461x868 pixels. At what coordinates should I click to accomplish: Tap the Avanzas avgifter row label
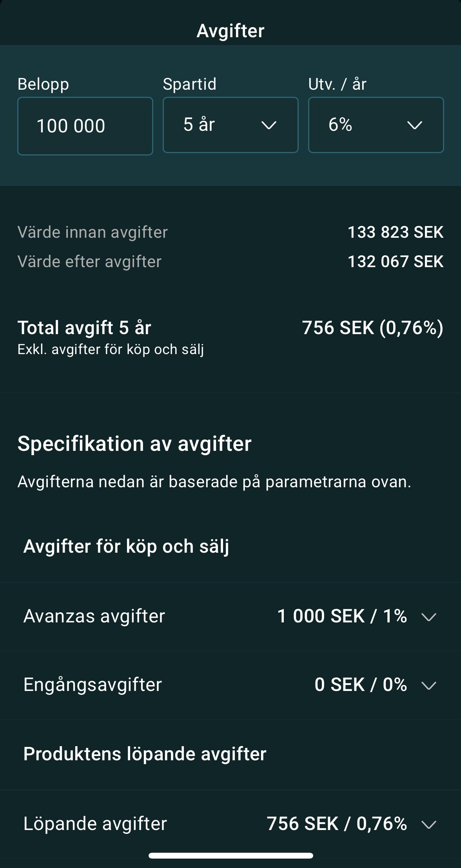pos(94,616)
